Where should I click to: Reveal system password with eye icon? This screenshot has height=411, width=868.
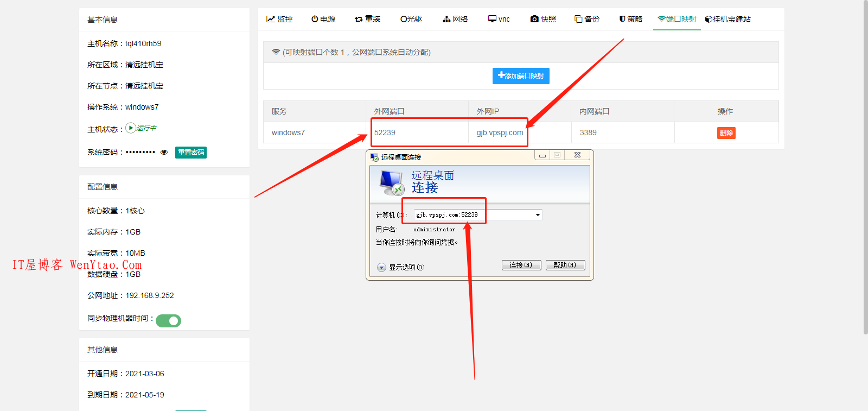tap(164, 153)
